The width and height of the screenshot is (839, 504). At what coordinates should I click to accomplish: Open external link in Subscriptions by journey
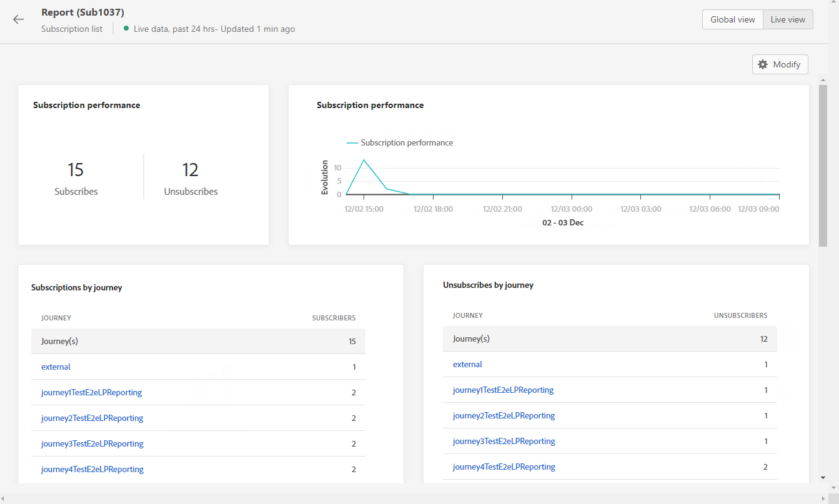click(56, 367)
